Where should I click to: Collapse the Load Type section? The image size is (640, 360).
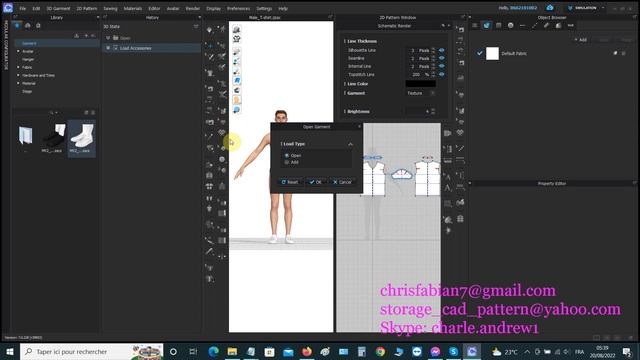[x=350, y=144]
